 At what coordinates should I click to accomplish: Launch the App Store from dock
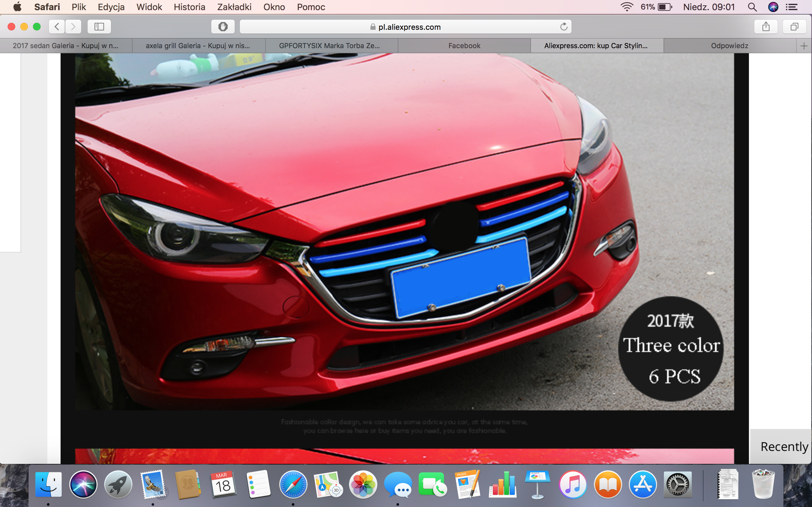coord(643,485)
